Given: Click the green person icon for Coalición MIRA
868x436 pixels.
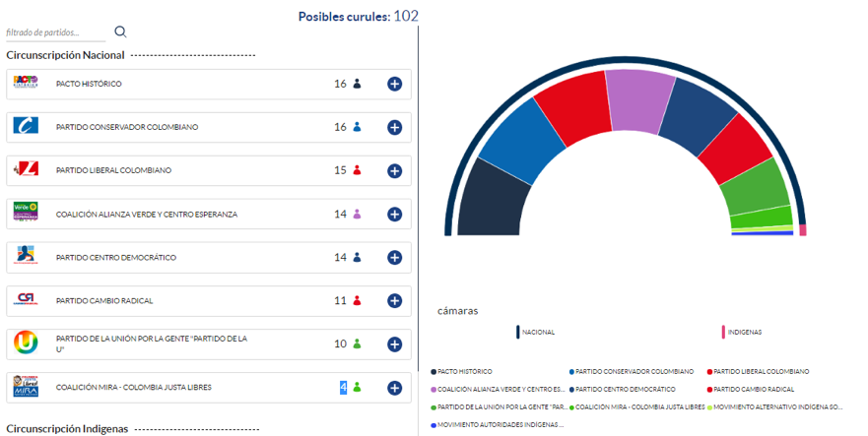Looking at the screenshot, I should pyautogui.click(x=357, y=387).
